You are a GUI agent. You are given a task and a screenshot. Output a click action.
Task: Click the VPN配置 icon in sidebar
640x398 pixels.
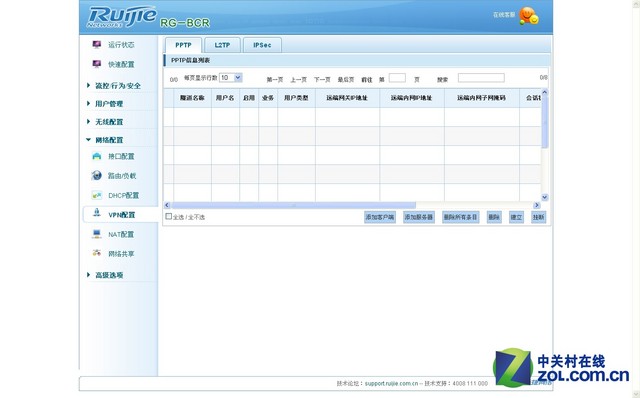click(x=97, y=212)
